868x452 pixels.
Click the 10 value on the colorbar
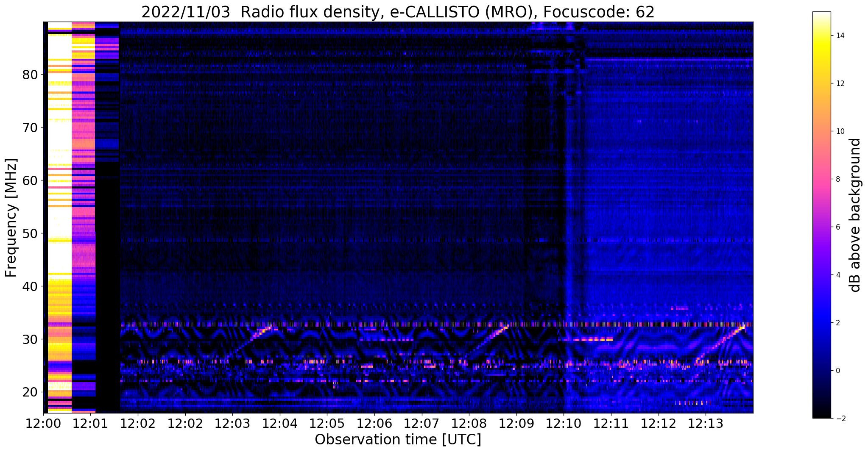coord(840,131)
